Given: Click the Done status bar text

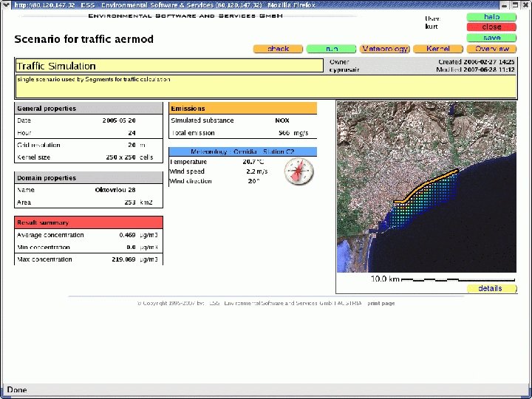Looking at the screenshot, I should coord(17,390).
